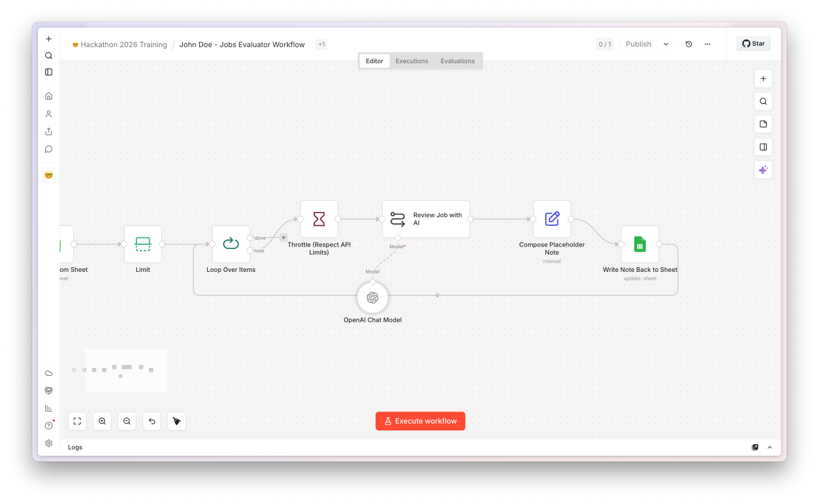
Task: Click the zoom in canvas button
Action: pos(102,421)
